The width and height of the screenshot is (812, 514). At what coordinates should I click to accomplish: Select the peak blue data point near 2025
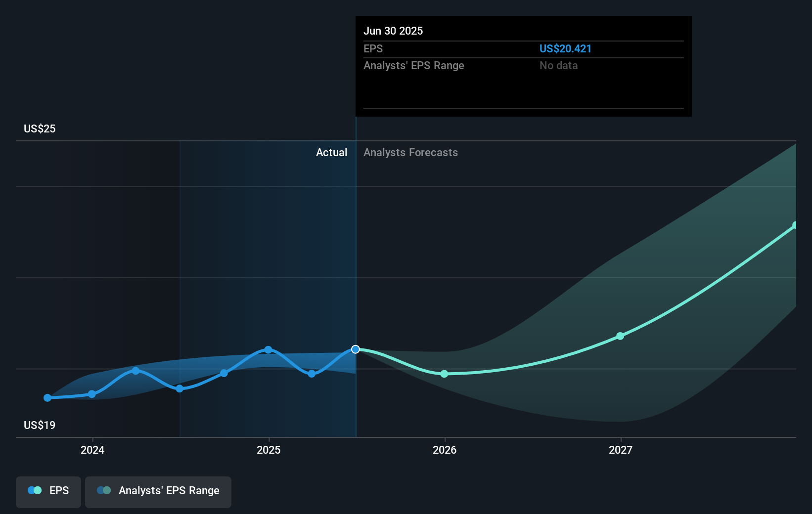click(268, 349)
